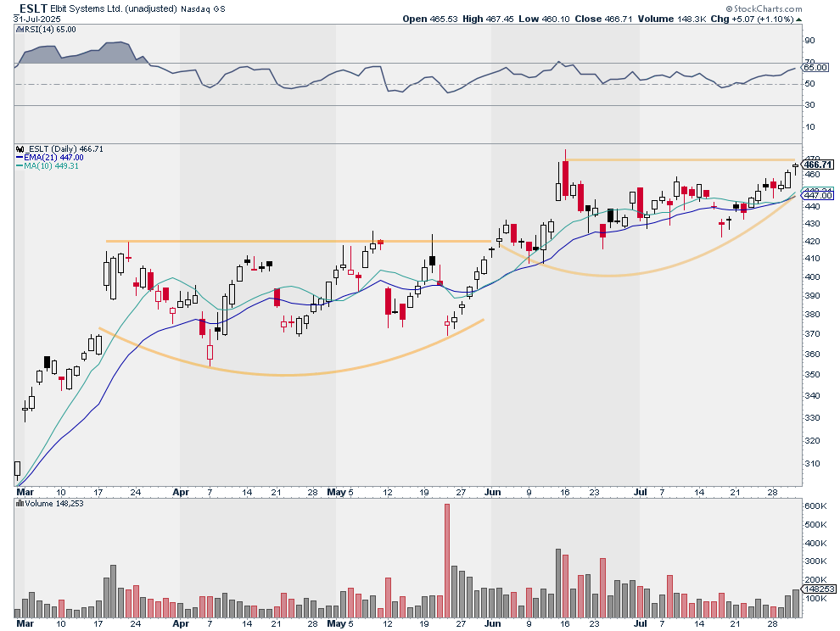
Task: Click the 400 price axis label
Action: point(812,277)
